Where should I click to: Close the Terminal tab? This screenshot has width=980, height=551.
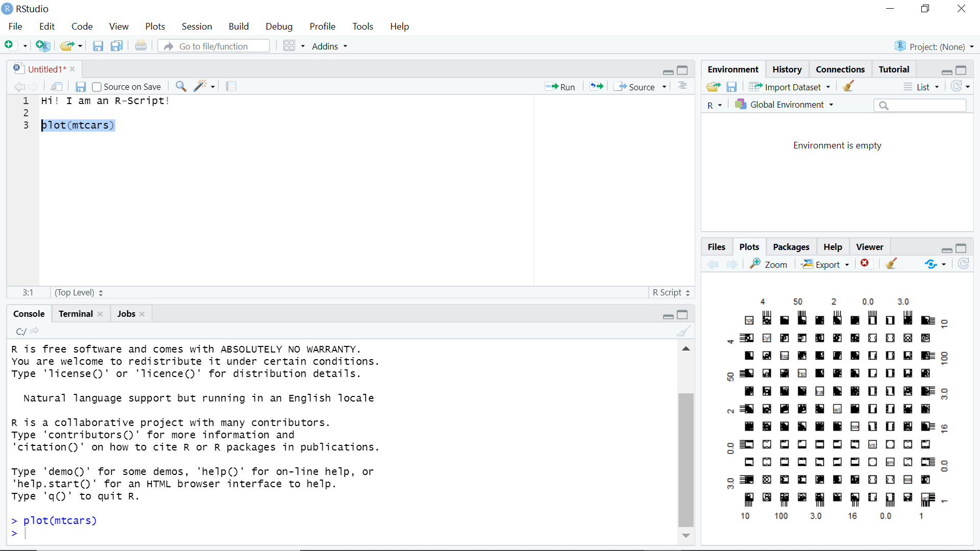[100, 314]
